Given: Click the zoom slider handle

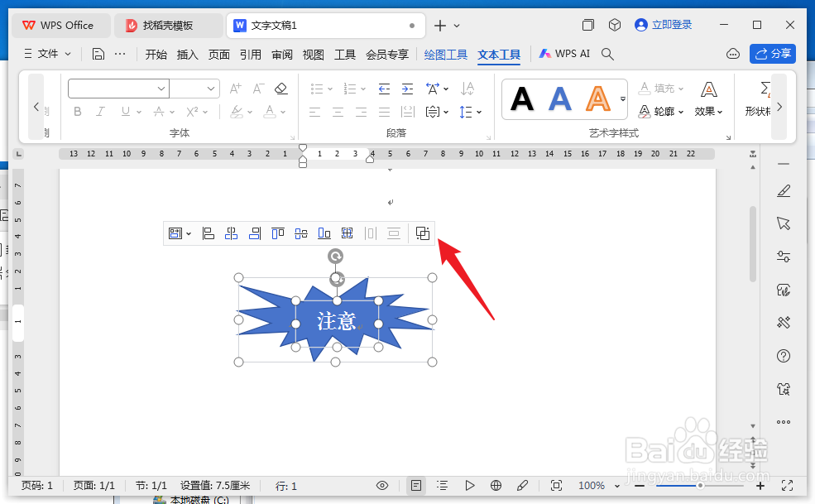Looking at the screenshot, I should pos(700,486).
